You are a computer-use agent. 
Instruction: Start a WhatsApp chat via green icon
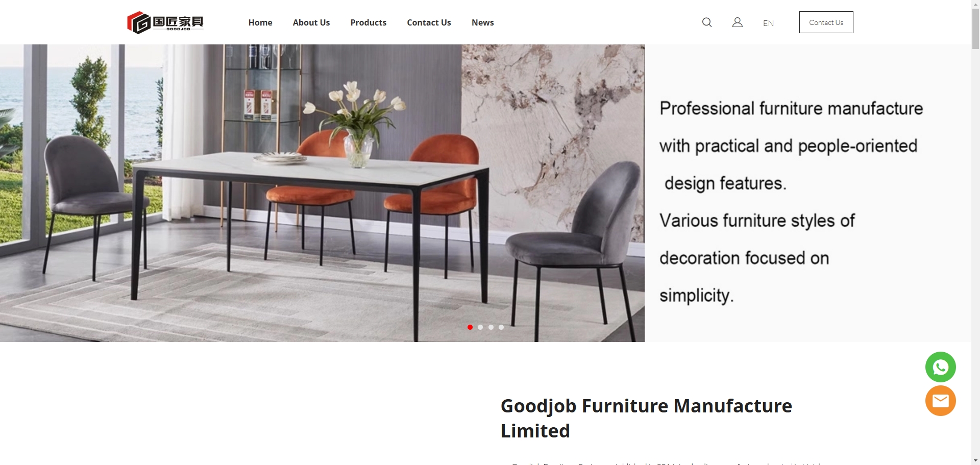coord(940,367)
